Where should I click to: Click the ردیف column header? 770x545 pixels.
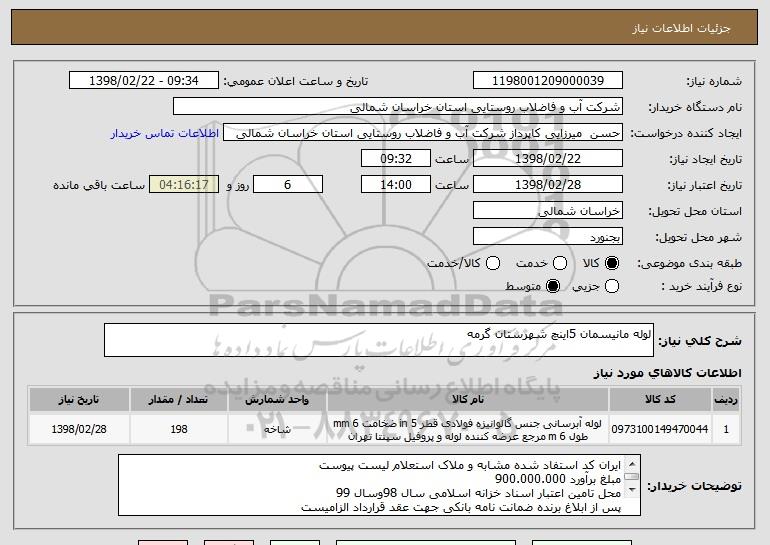click(x=726, y=399)
